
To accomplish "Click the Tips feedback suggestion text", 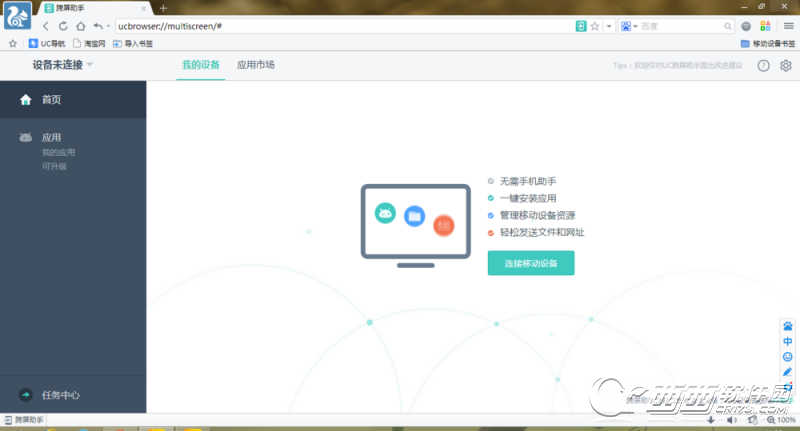I will click(678, 65).
